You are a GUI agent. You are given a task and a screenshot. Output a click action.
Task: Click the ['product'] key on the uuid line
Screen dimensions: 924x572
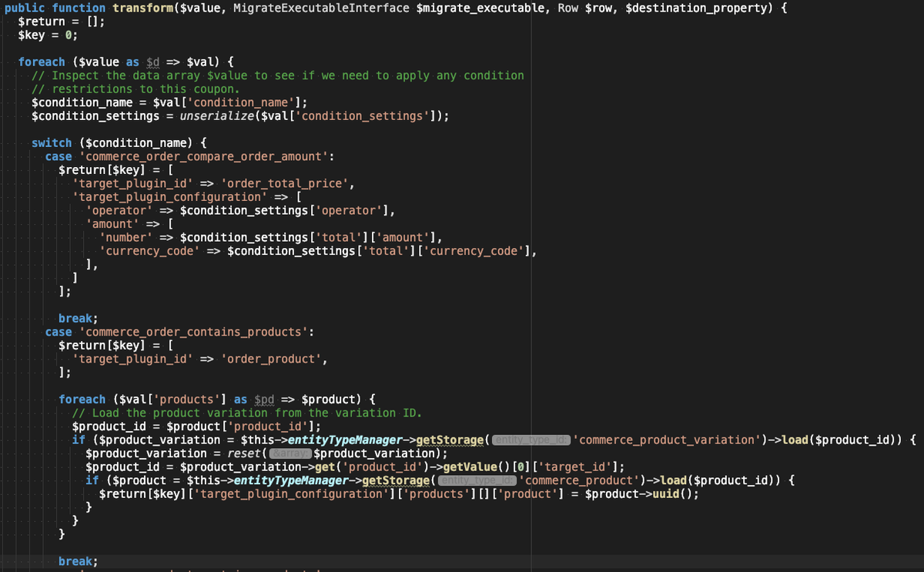click(529, 493)
